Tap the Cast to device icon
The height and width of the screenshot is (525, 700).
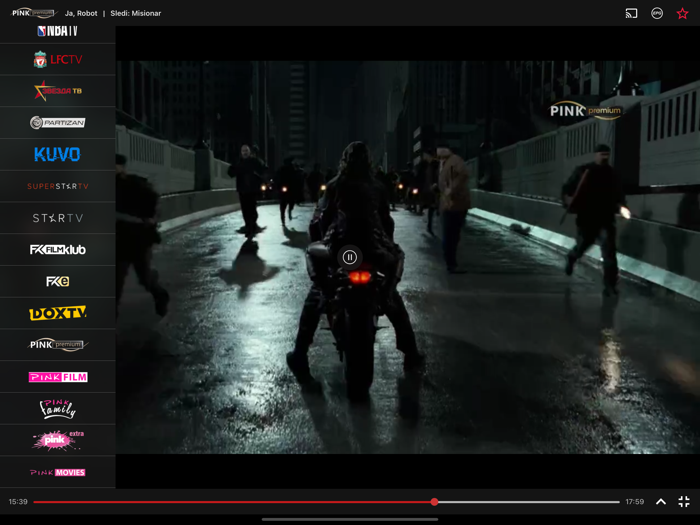tap(631, 13)
